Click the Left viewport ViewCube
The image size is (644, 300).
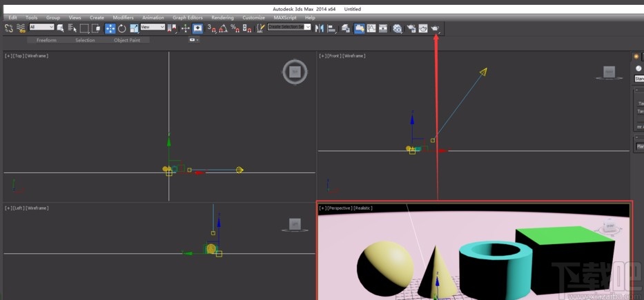point(295,225)
